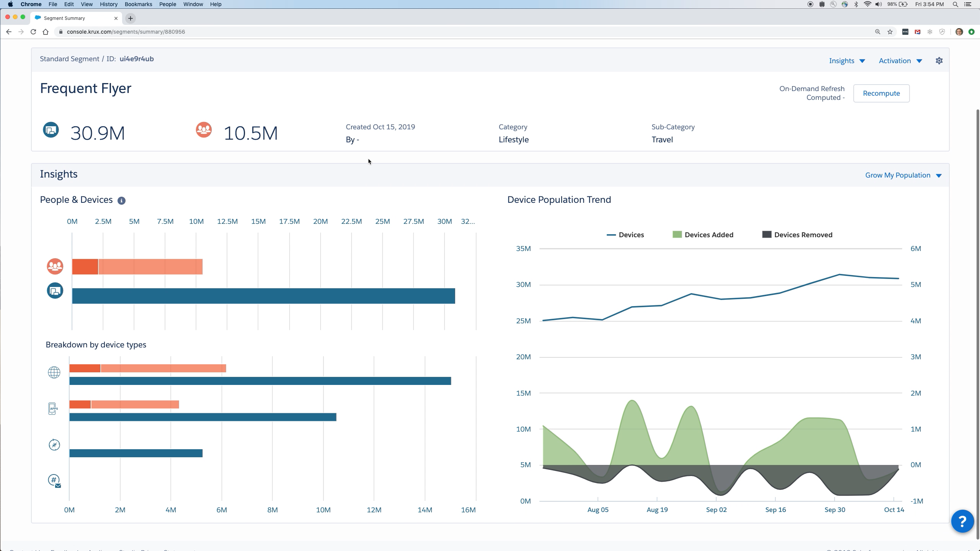Expand the Insights dropdown menu
This screenshot has width=980, height=551.
(x=847, y=60)
